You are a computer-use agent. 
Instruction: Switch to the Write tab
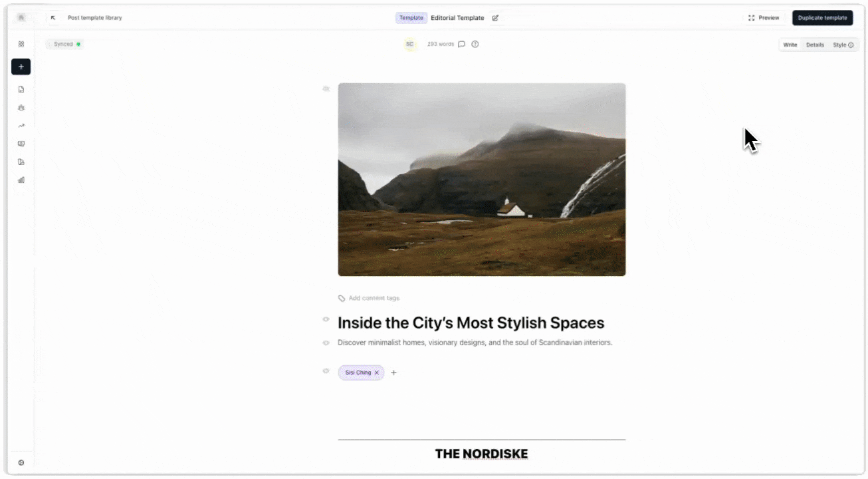(x=790, y=45)
